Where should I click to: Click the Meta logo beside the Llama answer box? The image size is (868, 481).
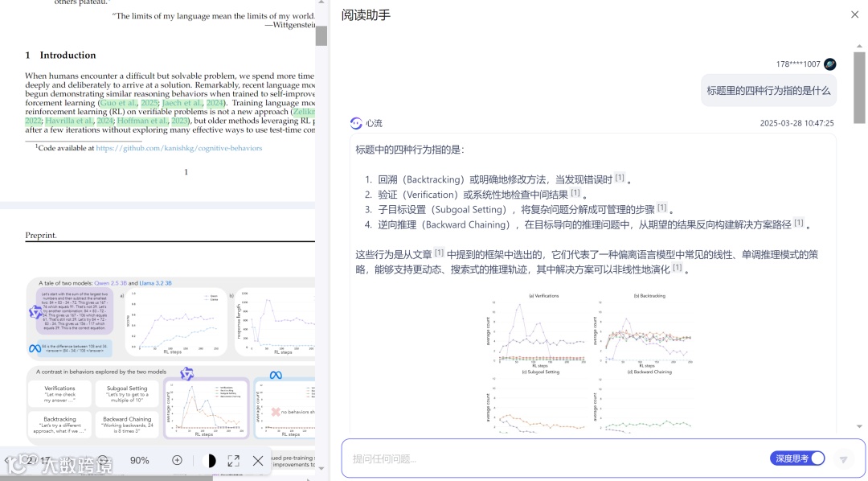35,348
